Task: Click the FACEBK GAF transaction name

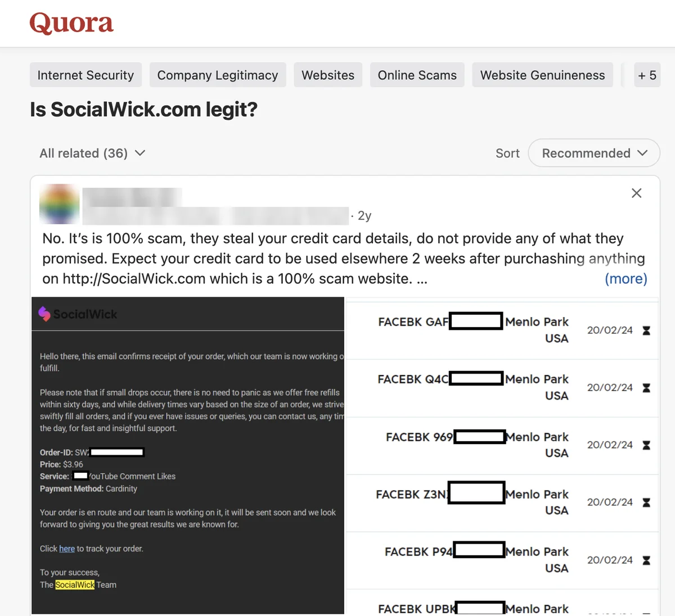Action: click(413, 322)
